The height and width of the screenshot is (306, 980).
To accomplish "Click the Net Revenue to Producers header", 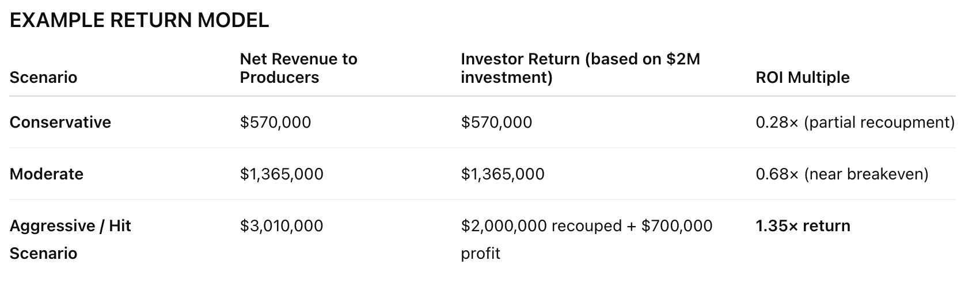I will (298, 68).
